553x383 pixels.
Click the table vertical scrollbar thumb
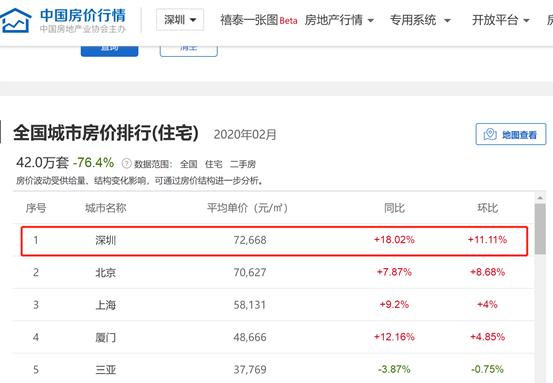point(540,229)
